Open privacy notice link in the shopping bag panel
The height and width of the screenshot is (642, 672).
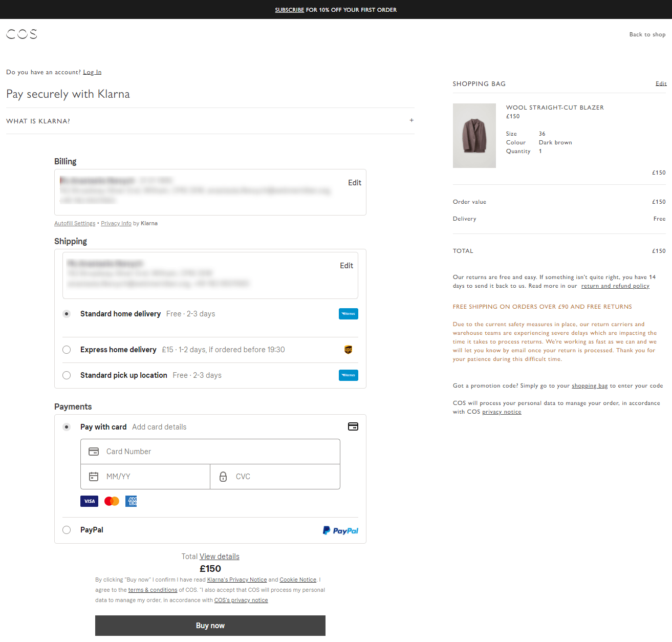point(502,412)
